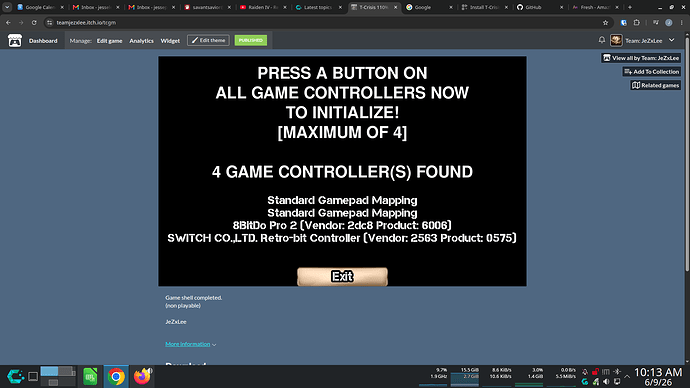Click '4 GAME CONTROLLER(S) FOUND' text
The height and width of the screenshot is (388, 690).
coord(342,172)
